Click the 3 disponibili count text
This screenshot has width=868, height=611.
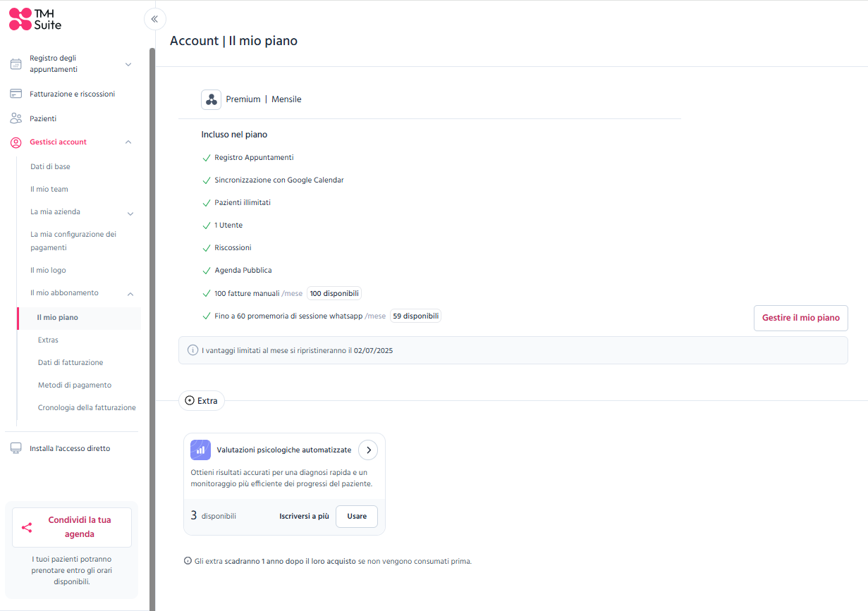214,516
